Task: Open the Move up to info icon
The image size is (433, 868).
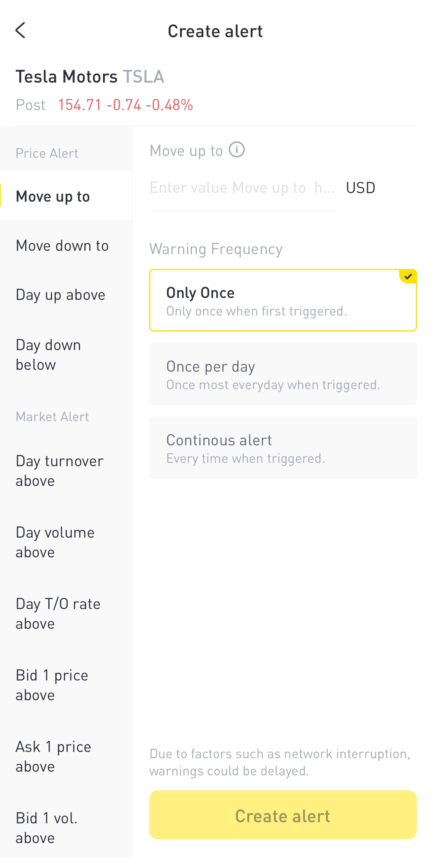Action: point(237,150)
